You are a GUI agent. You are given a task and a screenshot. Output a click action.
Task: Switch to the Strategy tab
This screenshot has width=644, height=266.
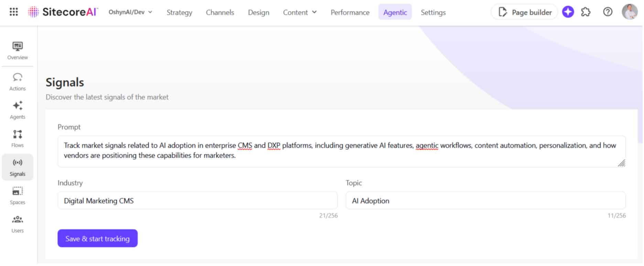179,12
